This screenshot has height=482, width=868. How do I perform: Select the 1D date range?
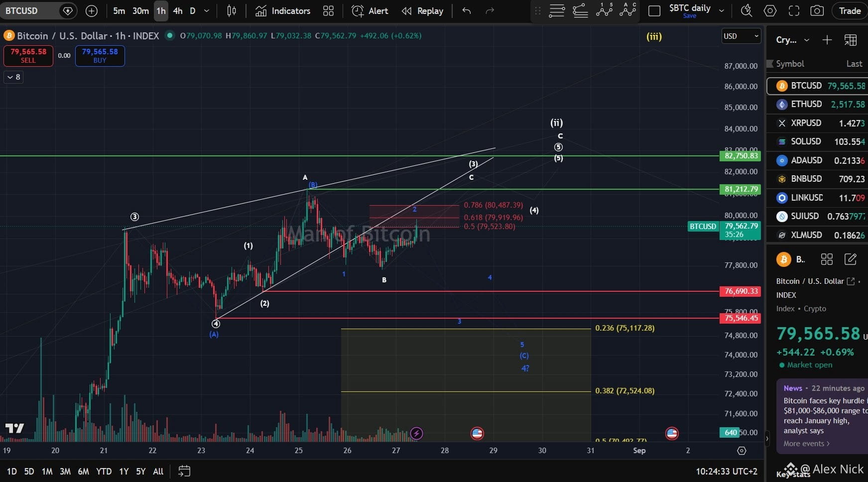point(11,472)
